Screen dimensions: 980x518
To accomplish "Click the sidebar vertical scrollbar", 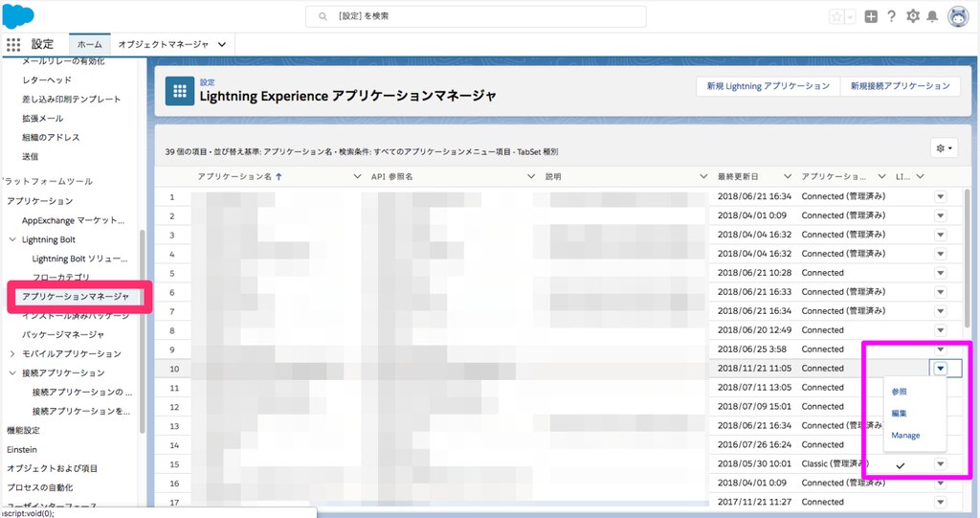I will [143, 331].
